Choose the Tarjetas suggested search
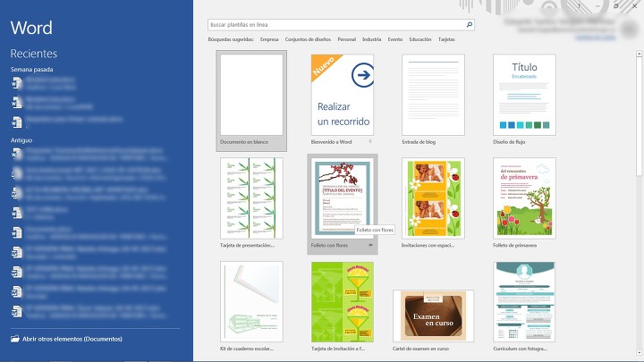 [446, 40]
